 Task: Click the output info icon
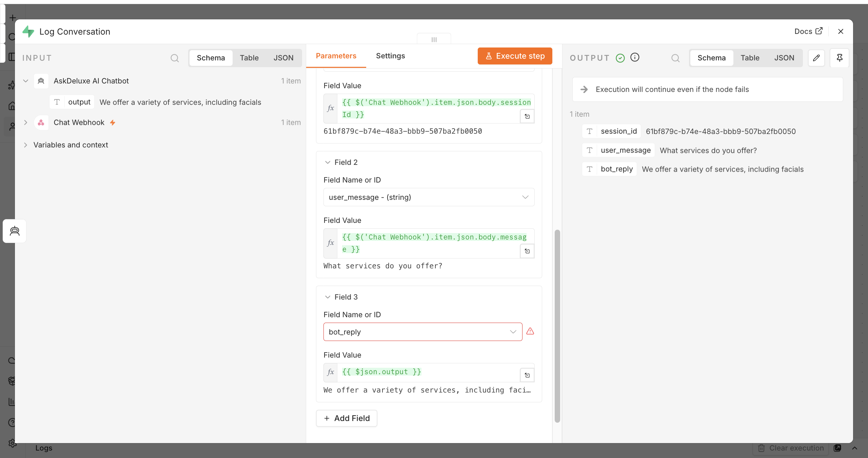(x=635, y=57)
